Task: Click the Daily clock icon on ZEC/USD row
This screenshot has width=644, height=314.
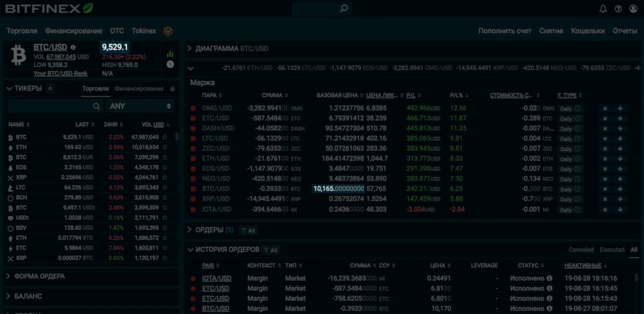Action: click(577, 149)
